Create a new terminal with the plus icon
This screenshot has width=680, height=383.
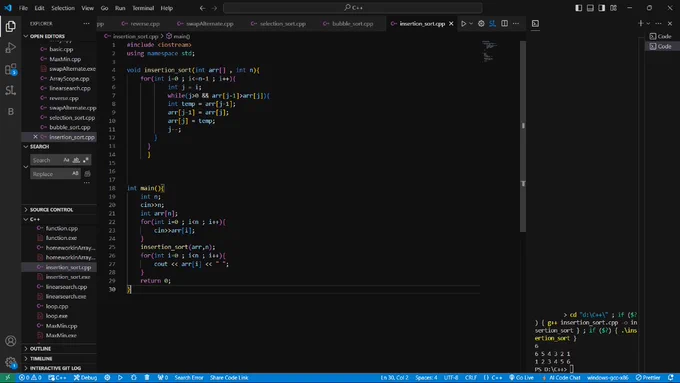coord(641,23)
